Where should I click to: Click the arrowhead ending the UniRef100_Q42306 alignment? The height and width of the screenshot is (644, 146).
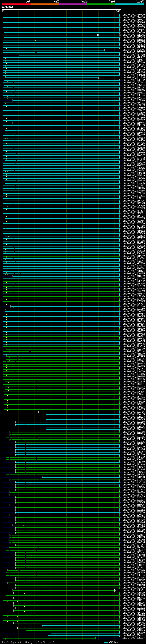point(99,78)
